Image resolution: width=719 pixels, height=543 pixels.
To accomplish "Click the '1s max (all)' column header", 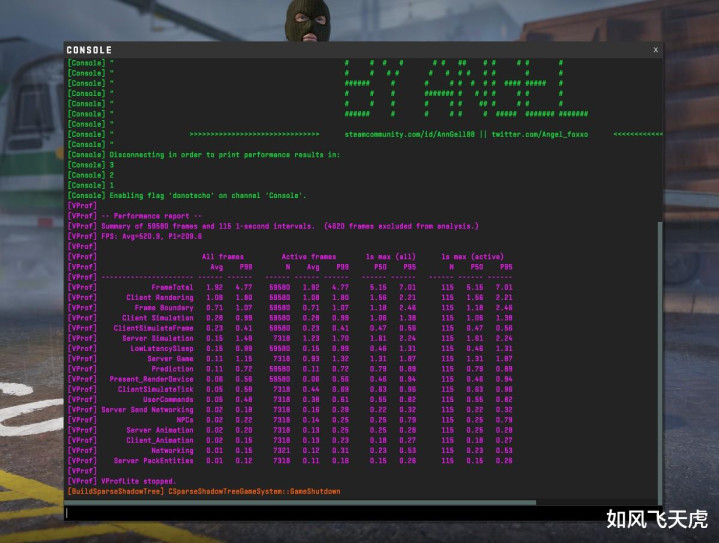I will pos(390,257).
